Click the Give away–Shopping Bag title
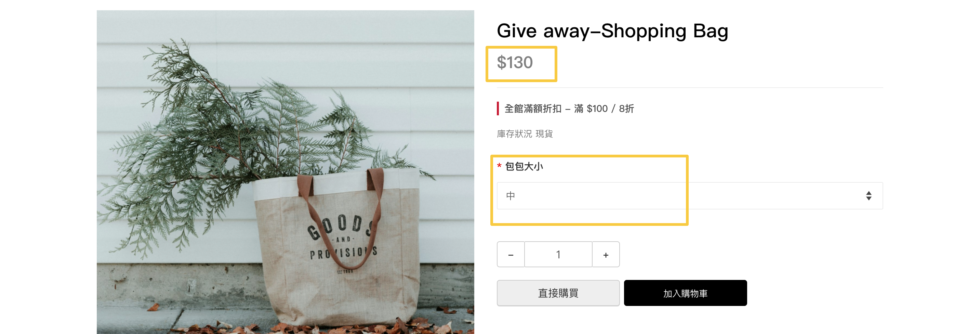980x334 pixels. (612, 31)
